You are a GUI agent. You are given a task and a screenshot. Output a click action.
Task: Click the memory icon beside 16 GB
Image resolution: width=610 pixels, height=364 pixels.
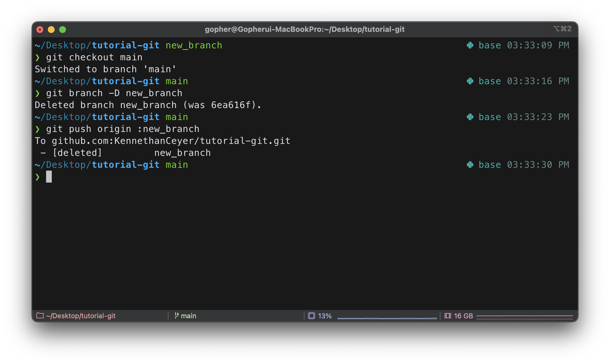tap(448, 316)
